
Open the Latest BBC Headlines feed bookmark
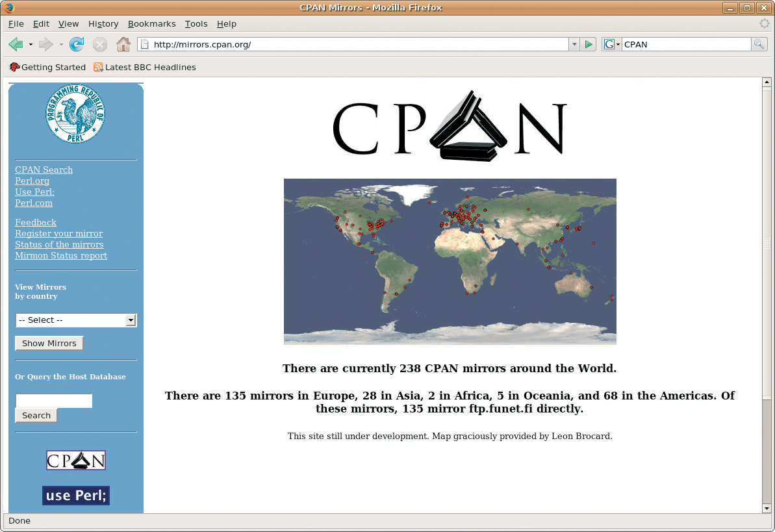pyautogui.click(x=145, y=68)
